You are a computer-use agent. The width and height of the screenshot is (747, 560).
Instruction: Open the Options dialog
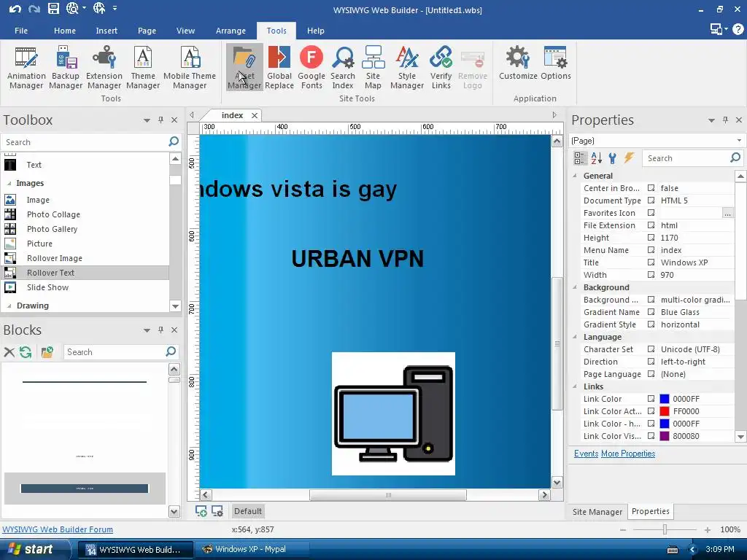pos(555,63)
